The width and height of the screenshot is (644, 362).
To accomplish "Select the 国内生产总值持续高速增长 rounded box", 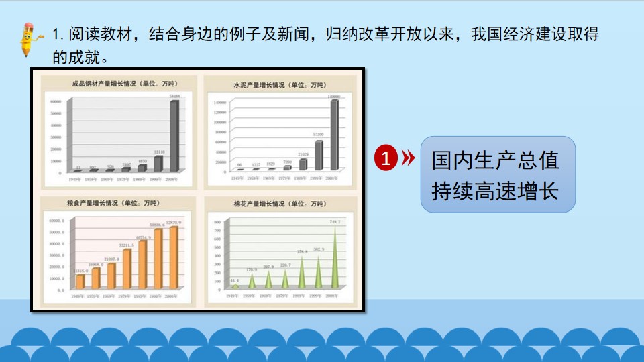I will pos(497,174).
